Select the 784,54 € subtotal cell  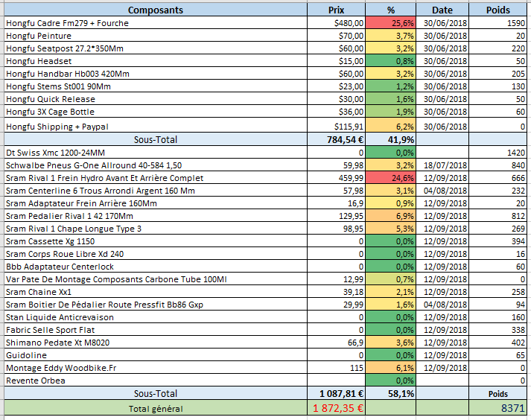point(337,139)
